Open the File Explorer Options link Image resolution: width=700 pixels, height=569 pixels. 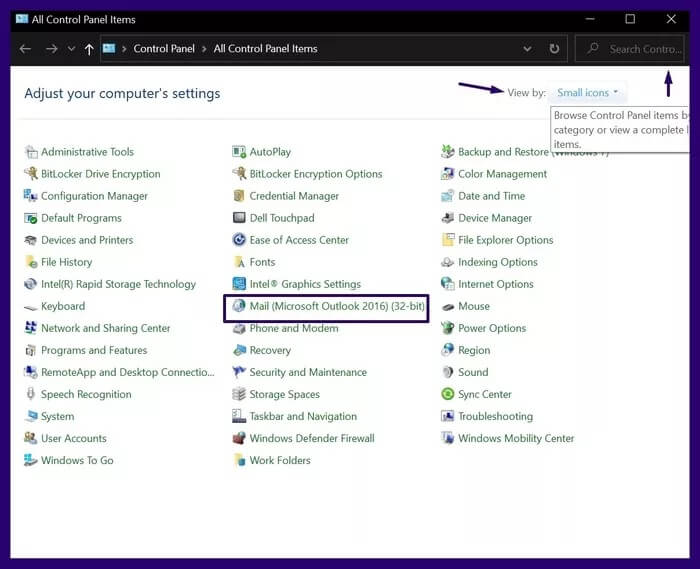(x=505, y=240)
